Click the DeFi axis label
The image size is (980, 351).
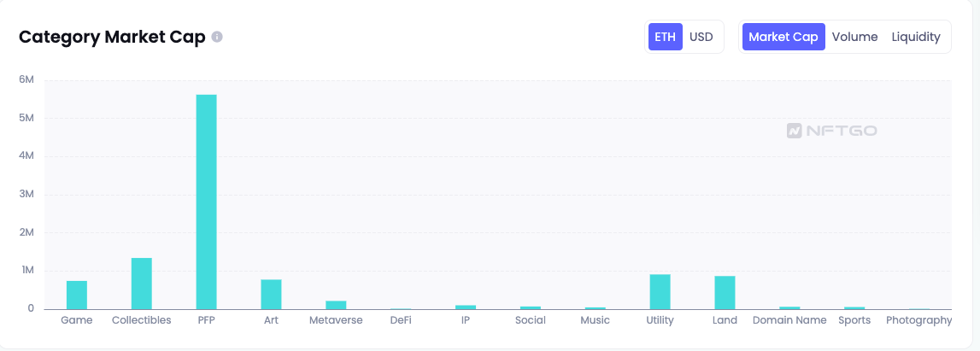tap(401, 320)
